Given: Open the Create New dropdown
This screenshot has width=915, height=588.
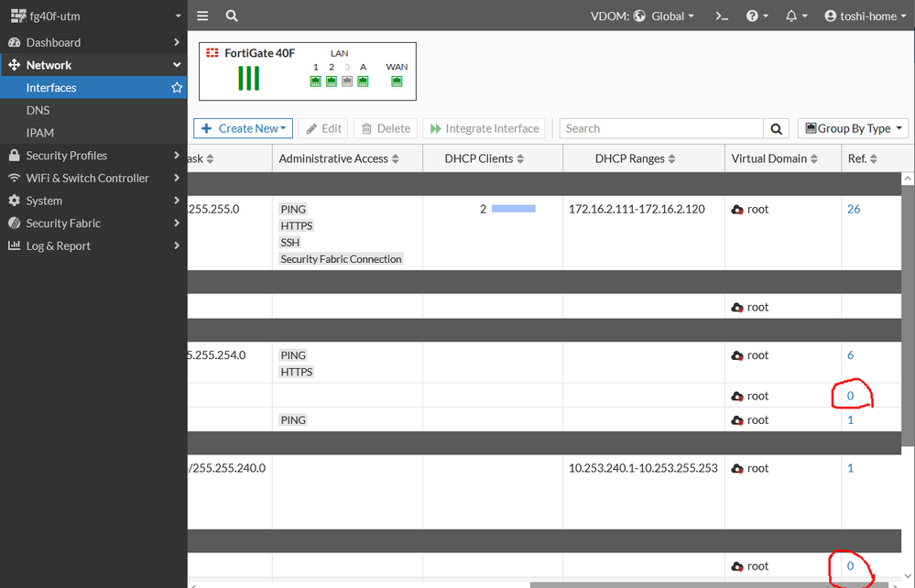Looking at the screenshot, I should click(244, 128).
